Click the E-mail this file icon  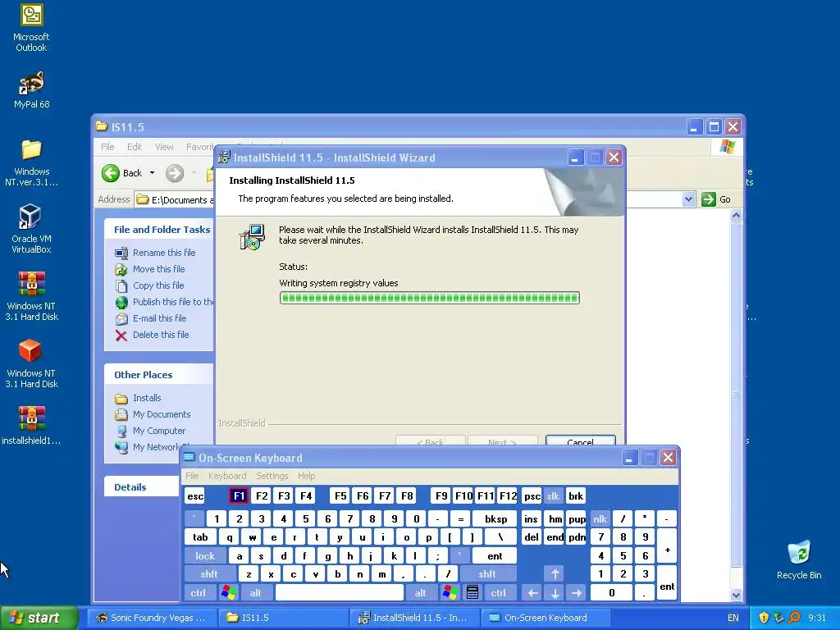point(121,319)
